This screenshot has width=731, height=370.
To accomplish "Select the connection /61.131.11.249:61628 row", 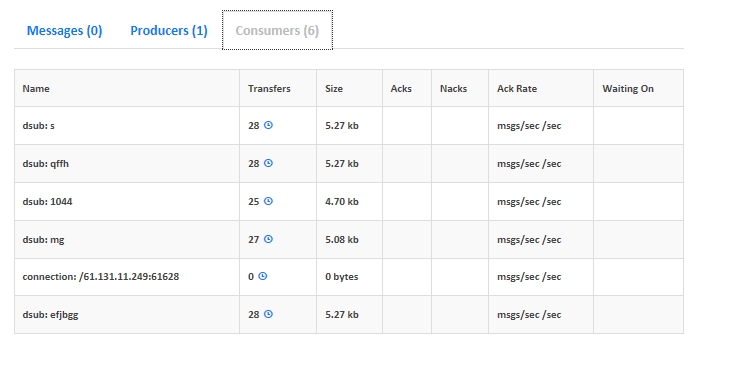I will click(x=349, y=277).
